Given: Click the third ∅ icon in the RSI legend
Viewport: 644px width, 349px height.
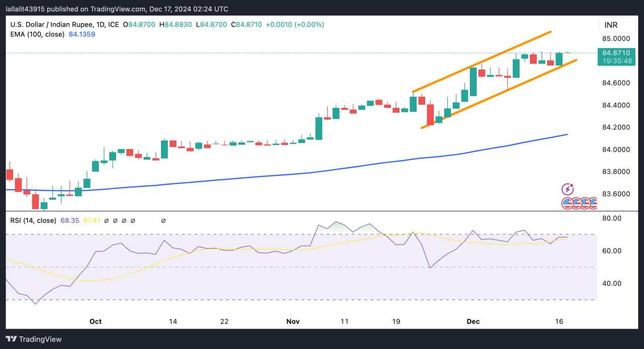Looking at the screenshot, I should (x=125, y=221).
